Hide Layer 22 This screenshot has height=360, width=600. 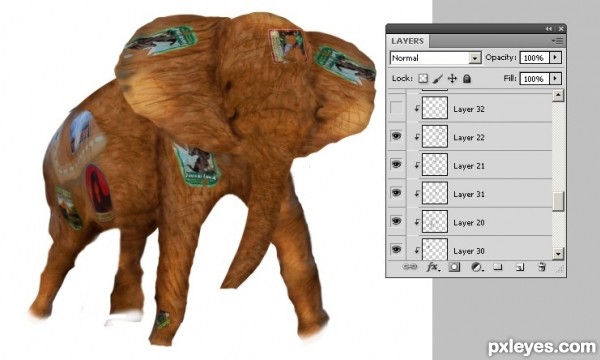click(x=396, y=136)
